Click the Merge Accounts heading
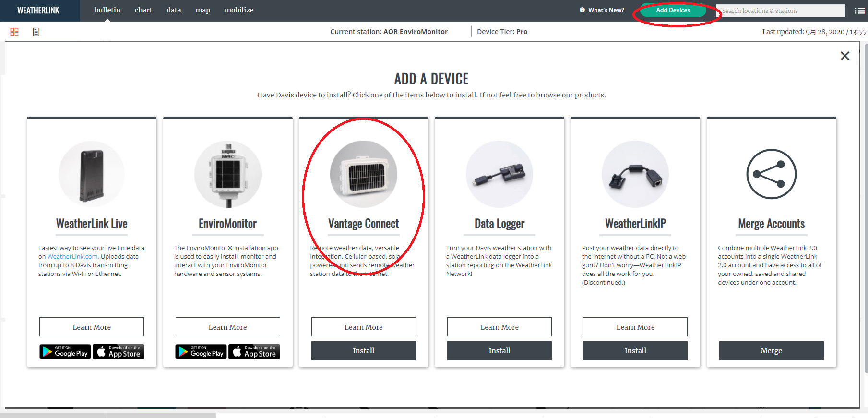Screen dimensions: 868x418 [x=772, y=224]
